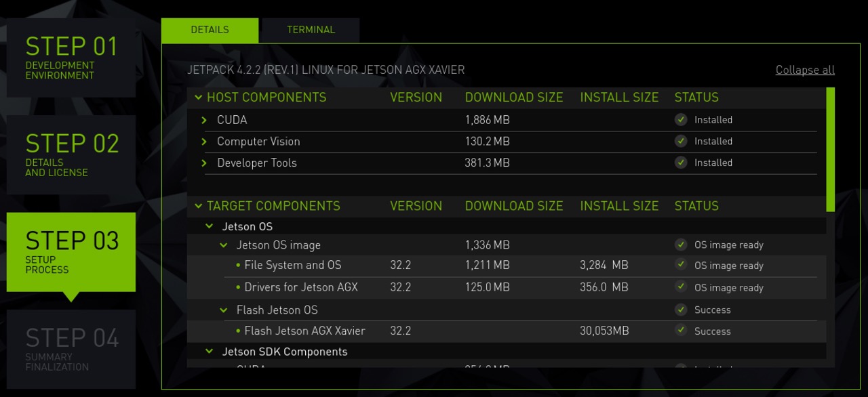
Task: Collapse the Jetson SDK Components group
Action: (x=210, y=352)
